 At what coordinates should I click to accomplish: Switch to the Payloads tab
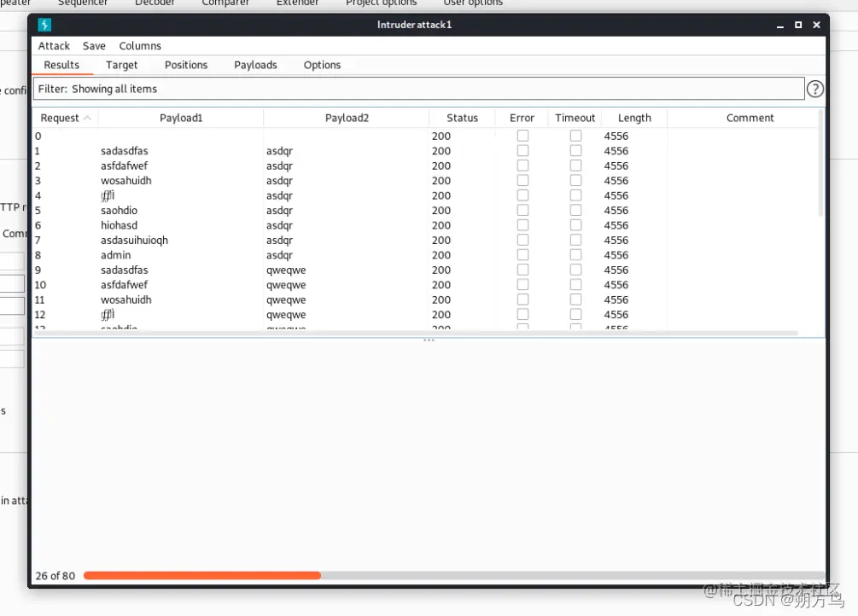coord(255,65)
